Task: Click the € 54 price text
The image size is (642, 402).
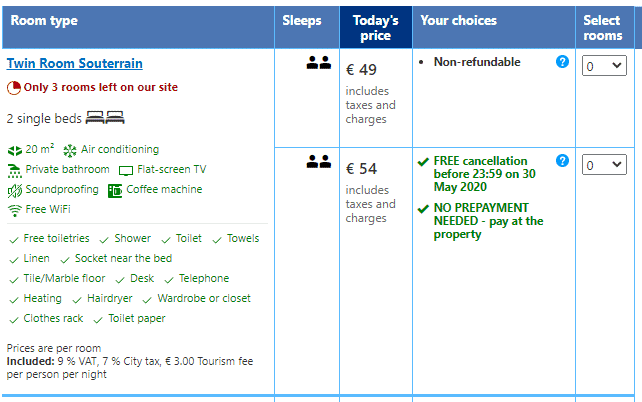Action: [x=361, y=169]
